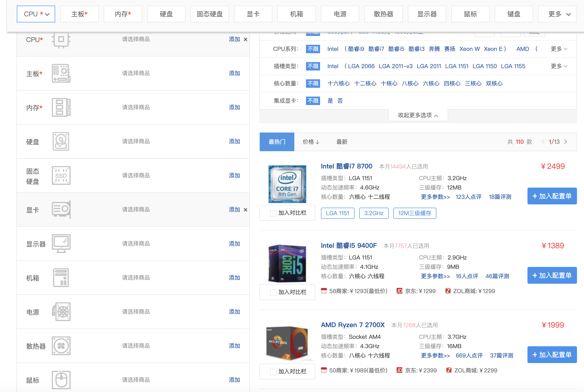The width and height of the screenshot is (584, 392).
Task: Select the 主板 category tab at the top
Action: coord(79,14)
